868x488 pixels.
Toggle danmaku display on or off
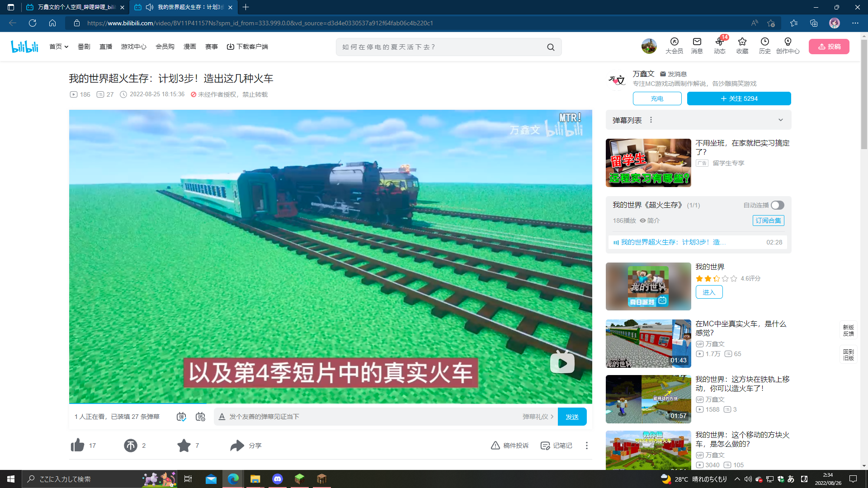point(181,417)
